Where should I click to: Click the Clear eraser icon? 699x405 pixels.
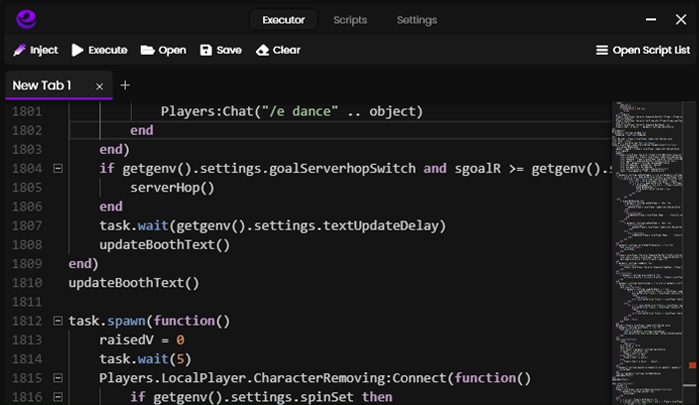click(263, 50)
